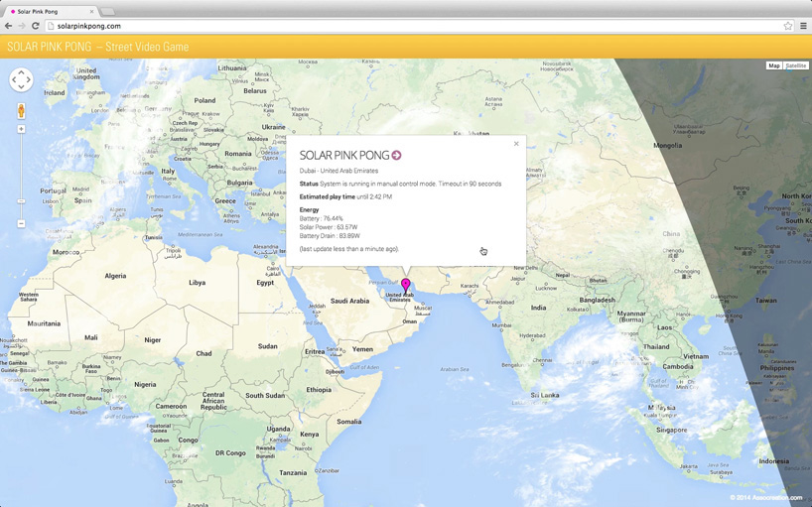Select the Street View pegman icon

21,111
